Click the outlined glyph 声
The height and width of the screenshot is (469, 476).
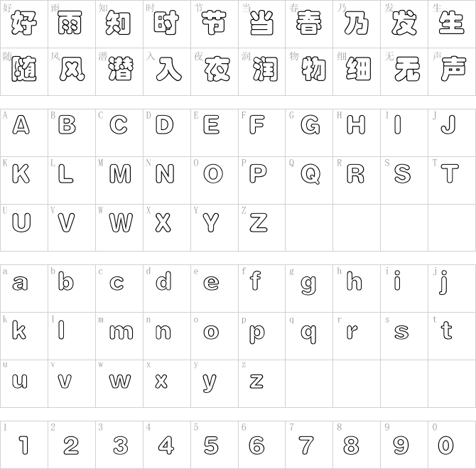[x=453, y=69]
